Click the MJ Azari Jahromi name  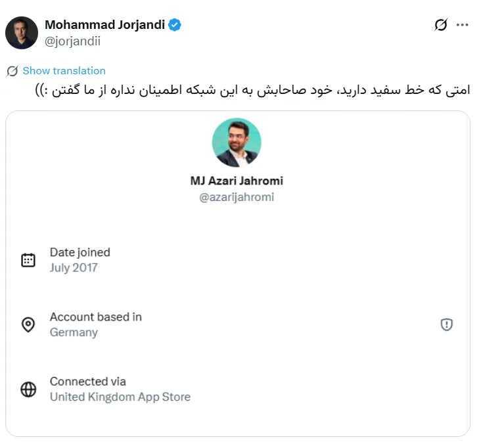tap(237, 181)
